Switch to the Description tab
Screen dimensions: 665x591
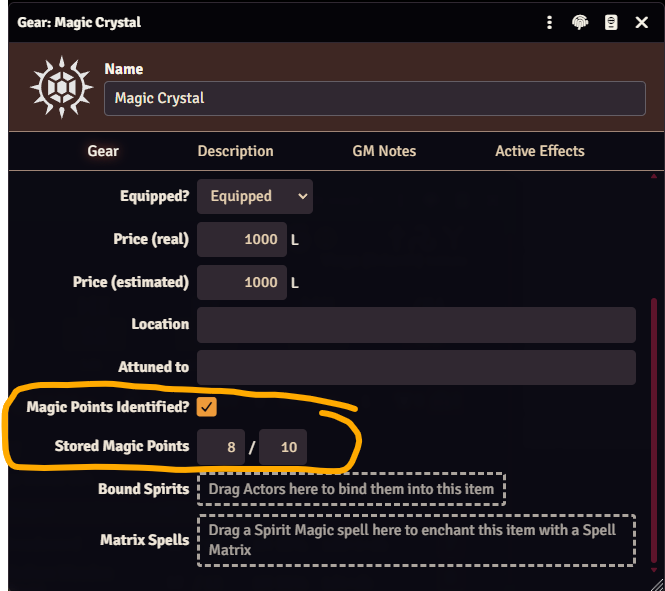[235, 151]
